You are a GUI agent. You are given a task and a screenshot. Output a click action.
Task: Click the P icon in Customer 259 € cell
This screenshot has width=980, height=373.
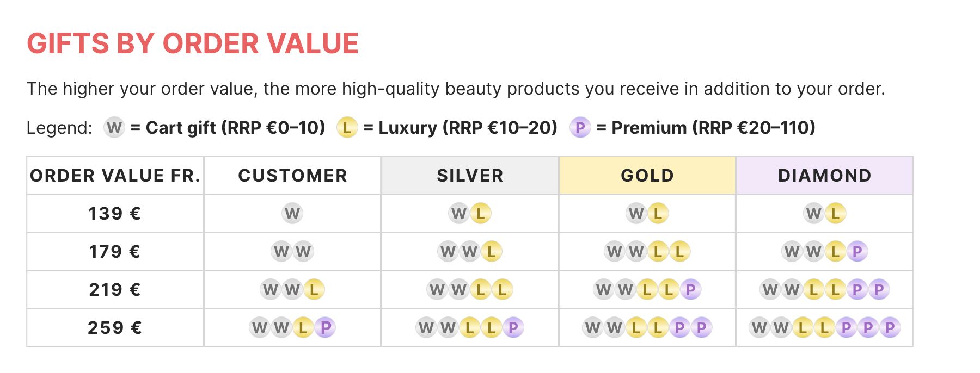click(x=325, y=327)
